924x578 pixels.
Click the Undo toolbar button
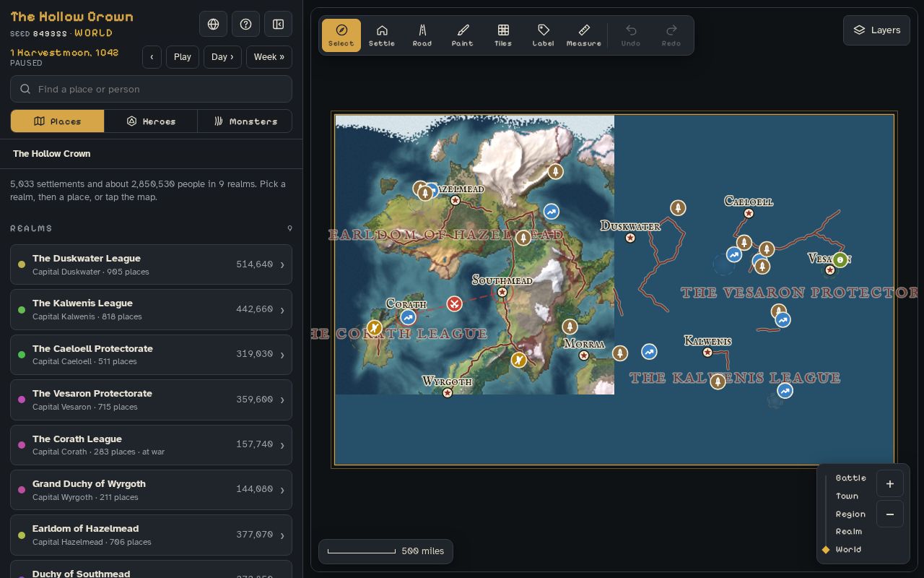point(631,35)
